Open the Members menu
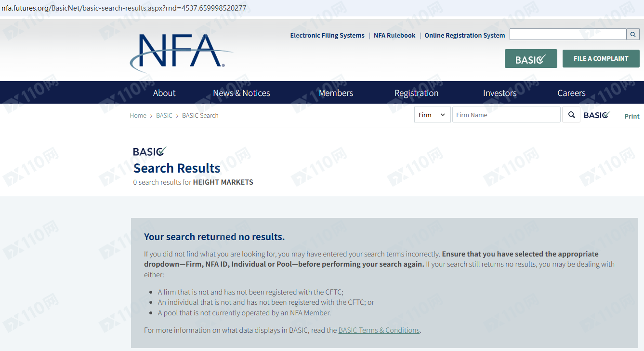This screenshot has height=351, width=644. coord(336,93)
